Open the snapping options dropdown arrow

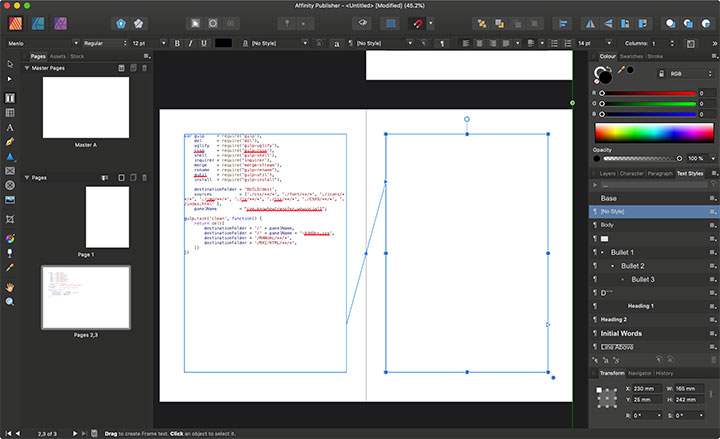(x=431, y=23)
